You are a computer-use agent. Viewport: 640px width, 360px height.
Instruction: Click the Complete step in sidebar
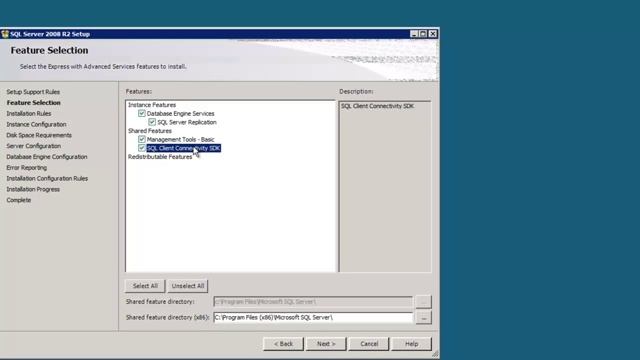[19, 200]
